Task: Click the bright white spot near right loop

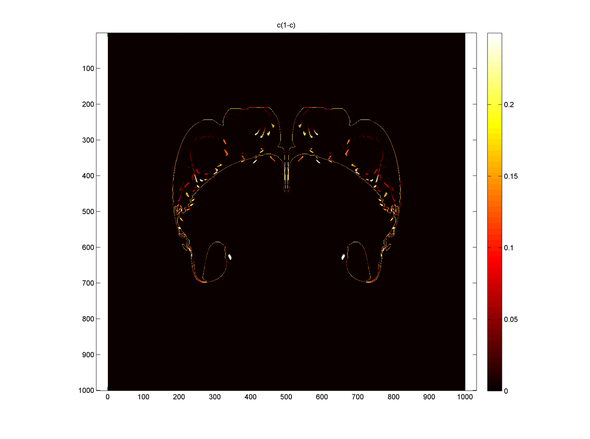Action: coord(343,257)
